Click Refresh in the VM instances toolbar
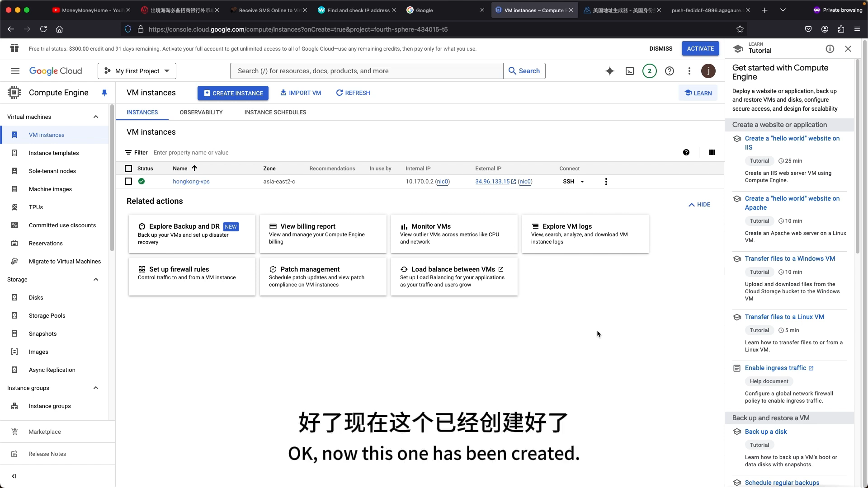The height and width of the screenshot is (488, 868). tap(353, 93)
